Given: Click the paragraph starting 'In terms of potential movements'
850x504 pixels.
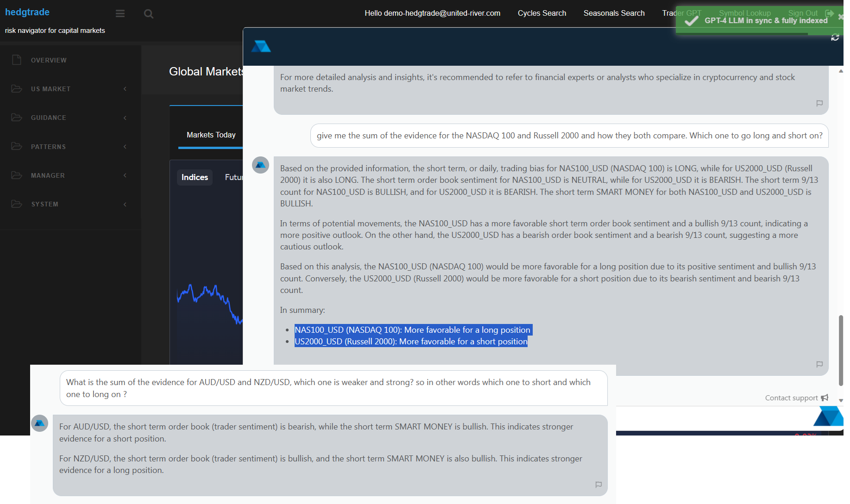Looking at the screenshot, I should point(544,235).
